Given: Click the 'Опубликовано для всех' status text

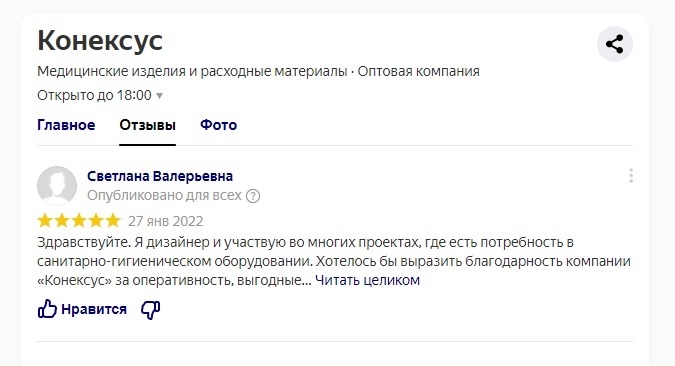Looking at the screenshot, I should coord(164,195).
